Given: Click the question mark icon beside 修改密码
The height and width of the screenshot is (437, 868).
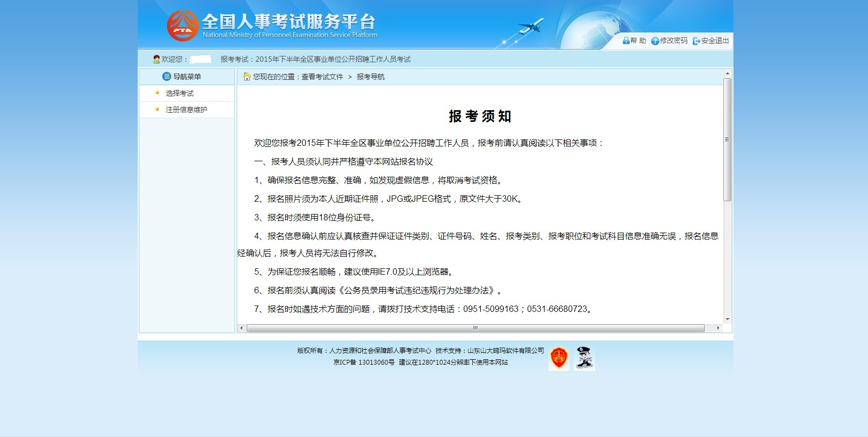Looking at the screenshot, I should pyautogui.click(x=655, y=41).
